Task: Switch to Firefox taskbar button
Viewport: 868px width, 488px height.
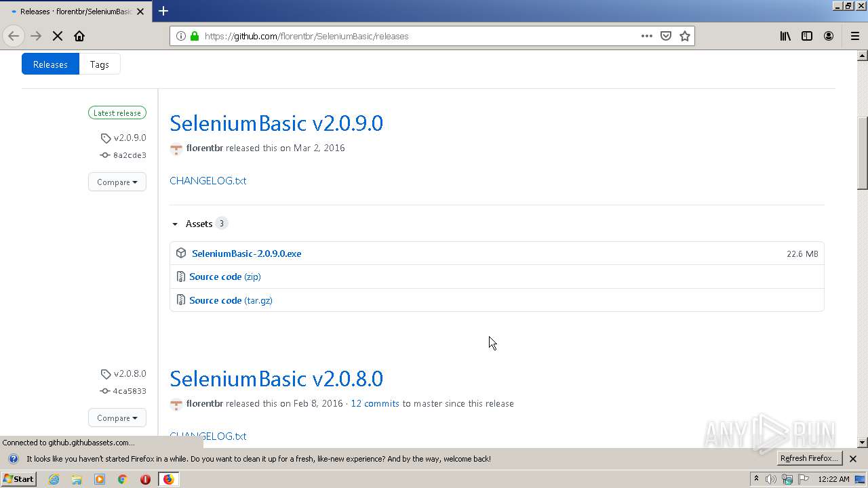Action: (x=168, y=479)
